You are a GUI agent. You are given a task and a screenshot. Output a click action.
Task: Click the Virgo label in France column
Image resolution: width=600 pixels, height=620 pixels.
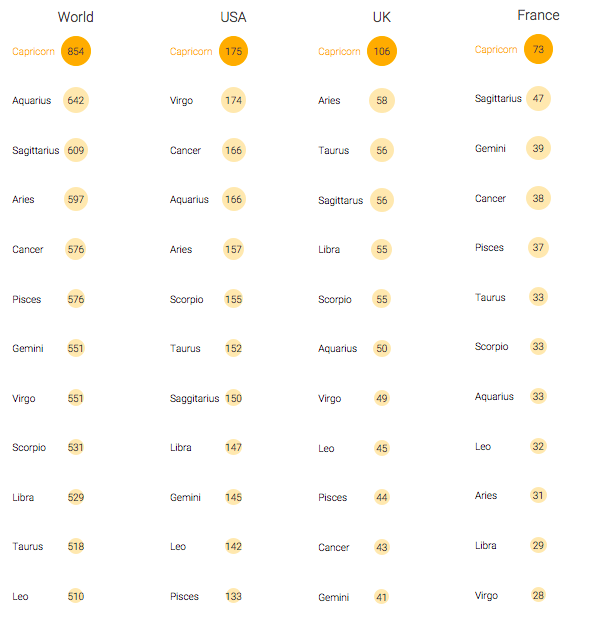[486, 595]
